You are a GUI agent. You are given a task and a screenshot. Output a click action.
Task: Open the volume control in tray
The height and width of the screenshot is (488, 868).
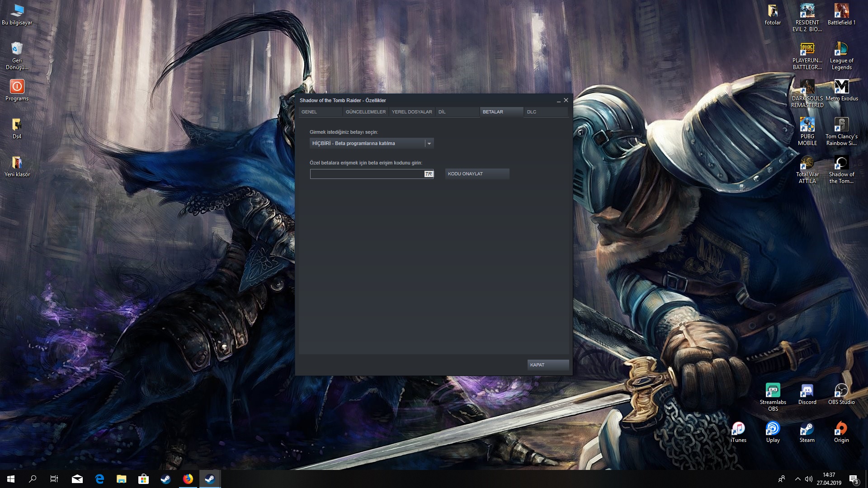tap(809, 479)
